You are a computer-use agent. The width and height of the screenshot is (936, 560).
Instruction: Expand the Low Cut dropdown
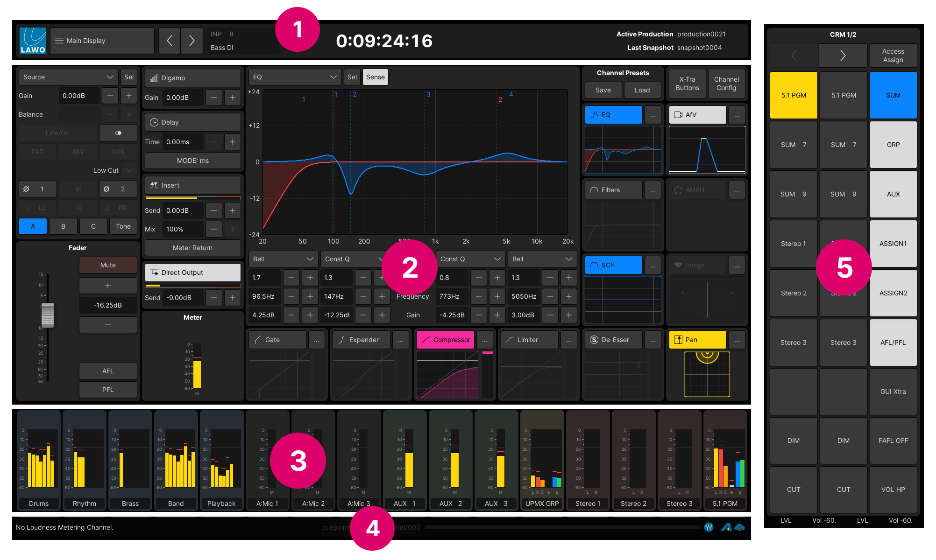click(129, 170)
